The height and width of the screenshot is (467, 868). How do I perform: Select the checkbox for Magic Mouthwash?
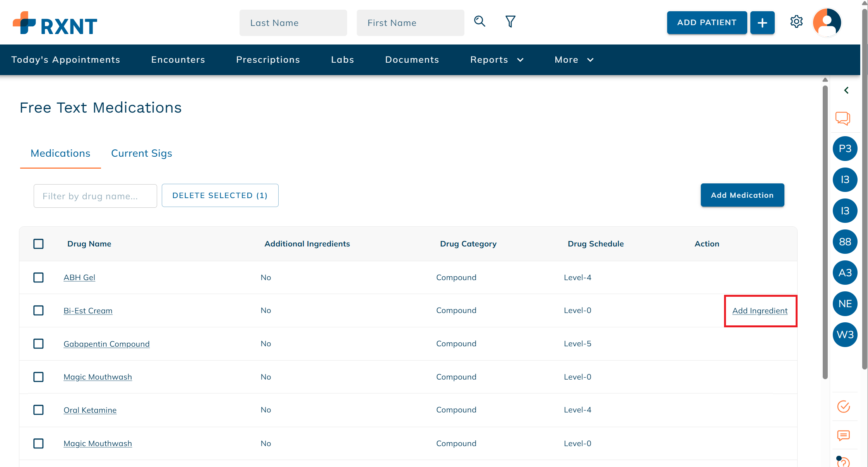click(38, 377)
